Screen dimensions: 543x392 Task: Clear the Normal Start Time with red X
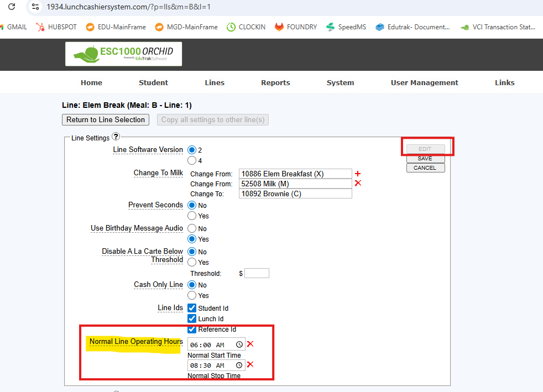coord(250,344)
